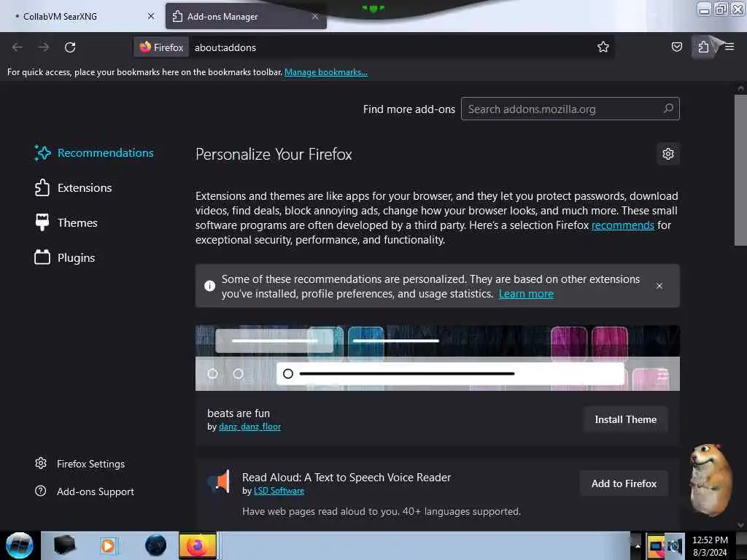Click the scrollbar down arrow

pyautogui.click(x=740, y=525)
